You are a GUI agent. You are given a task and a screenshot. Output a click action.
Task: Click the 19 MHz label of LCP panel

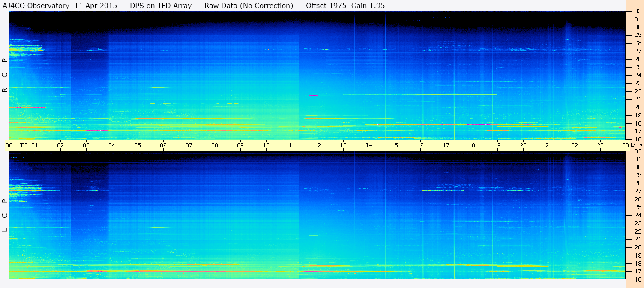coord(637,255)
